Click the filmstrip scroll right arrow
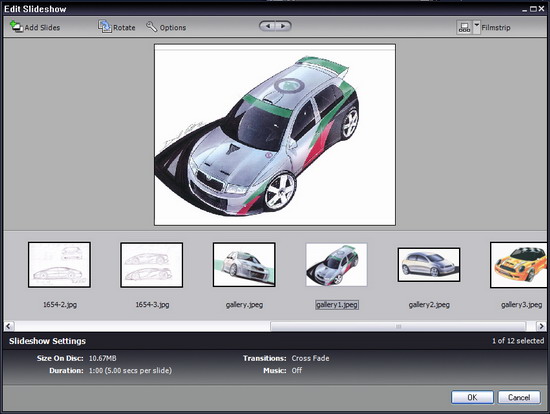Viewport: 550px width, 414px height. coord(541,326)
